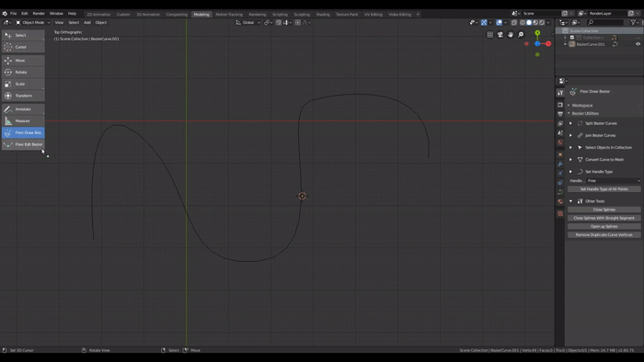Screen dimensions: 644x362
Task: Choose the Move tool
Action: coord(23,61)
